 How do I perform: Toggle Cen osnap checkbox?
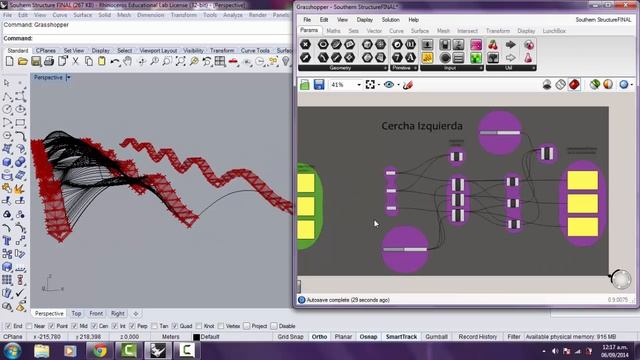tap(94, 326)
